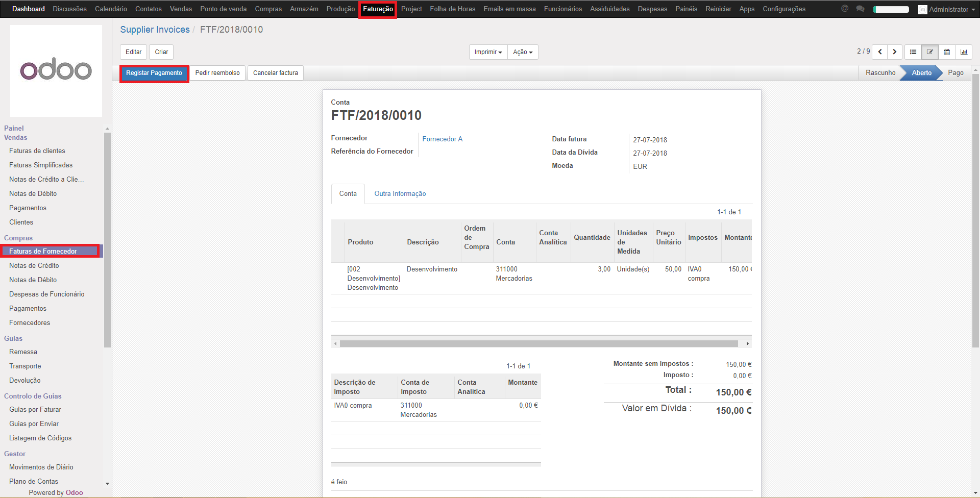The height and width of the screenshot is (498, 980).
Task: Go to previous invoice record arrow
Action: (x=880, y=52)
